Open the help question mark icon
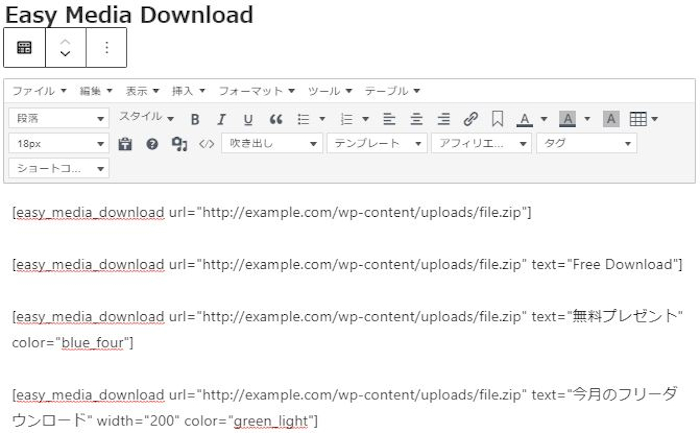 click(152, 144)
